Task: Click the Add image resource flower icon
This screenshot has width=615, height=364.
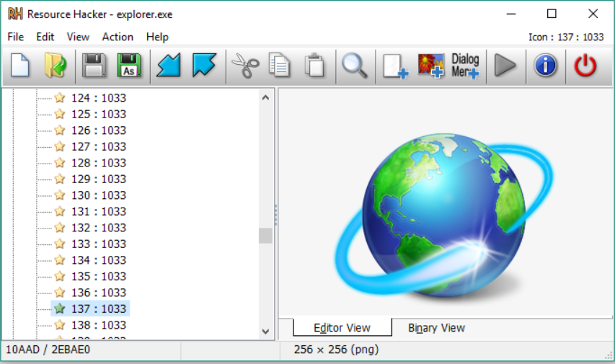Action: [430, 66]
